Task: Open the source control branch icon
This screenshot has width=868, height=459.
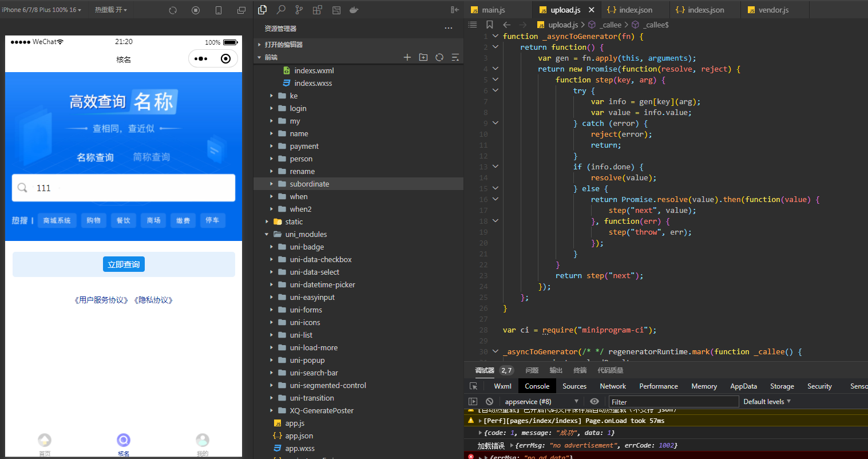Action: coord(299,10)
